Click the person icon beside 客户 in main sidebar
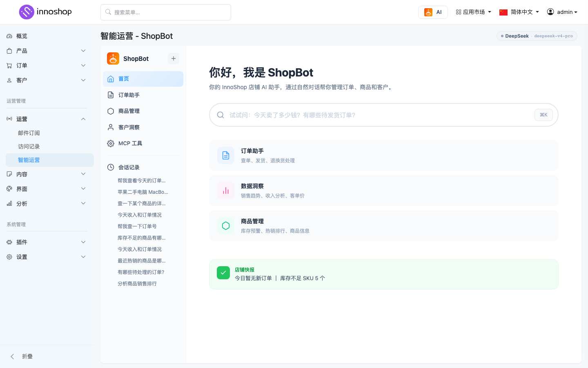588x368 pixels. click(x=9, y=80)
